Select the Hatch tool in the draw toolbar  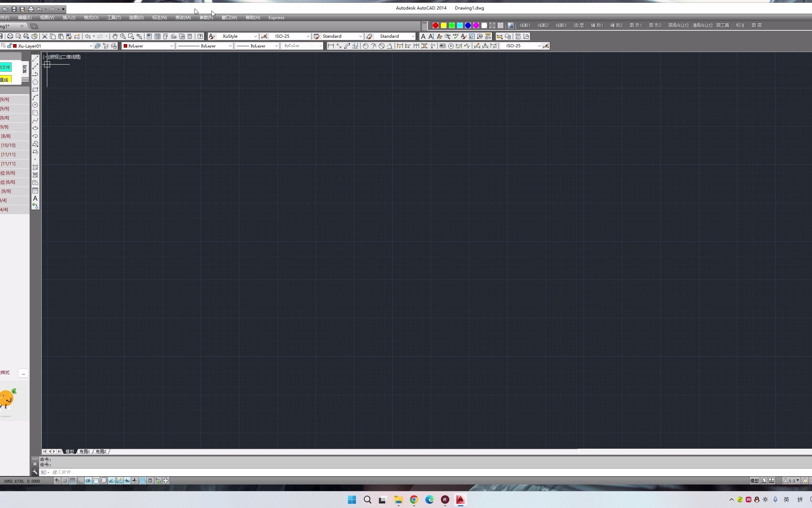35,167
